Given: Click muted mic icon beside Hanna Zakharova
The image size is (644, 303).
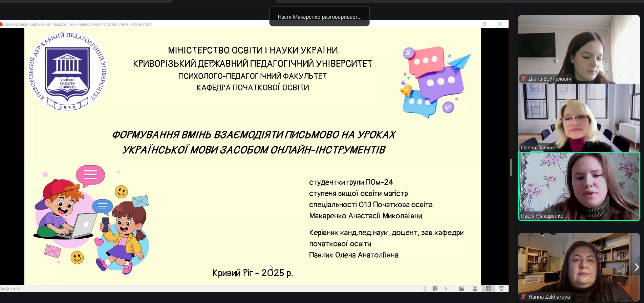Looking at the screenshot, I should tap(524, 297).
